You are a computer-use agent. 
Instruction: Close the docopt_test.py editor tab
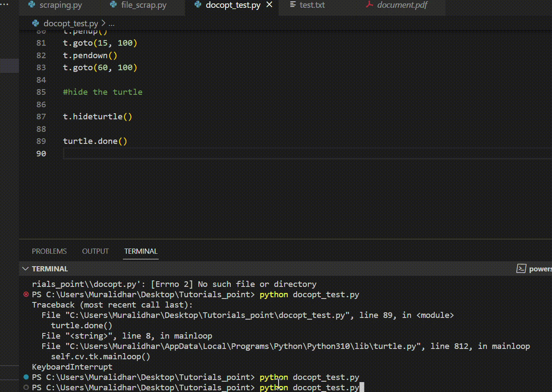[x=270, y=5]
